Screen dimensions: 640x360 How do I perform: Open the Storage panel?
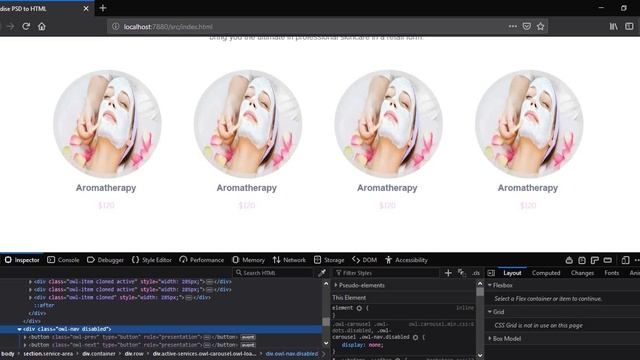(x=329, y=260)
